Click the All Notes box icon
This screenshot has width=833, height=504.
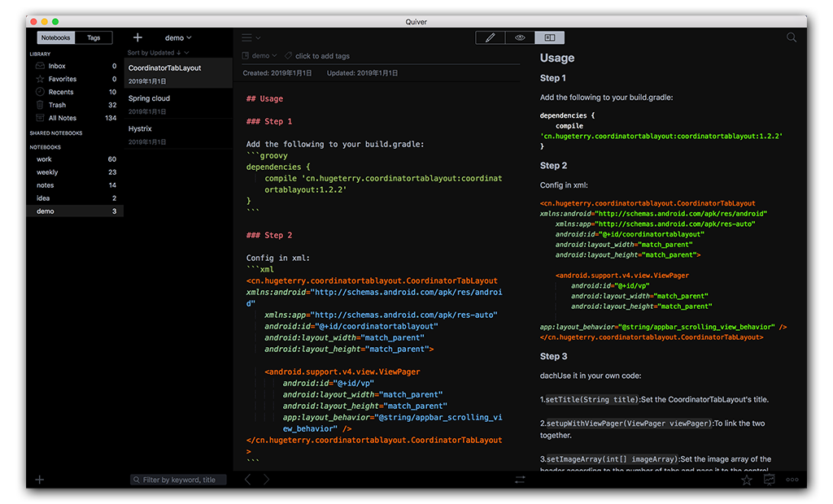pos(40,117)
